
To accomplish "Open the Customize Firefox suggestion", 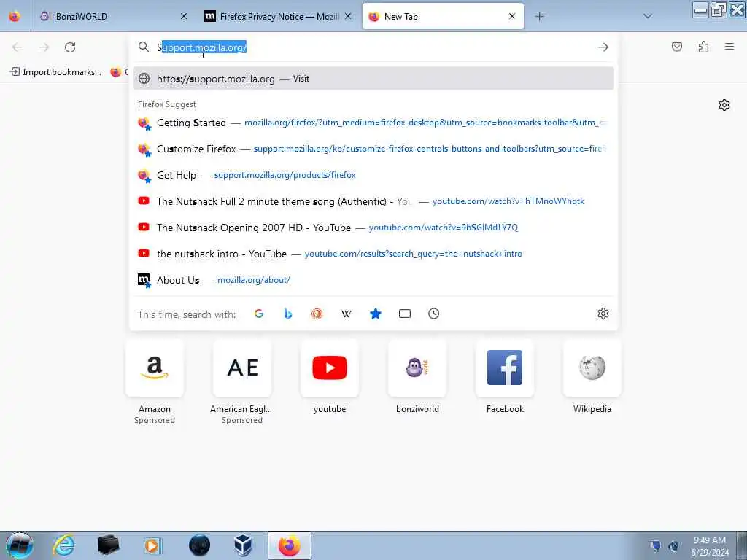I will [373, 149].
